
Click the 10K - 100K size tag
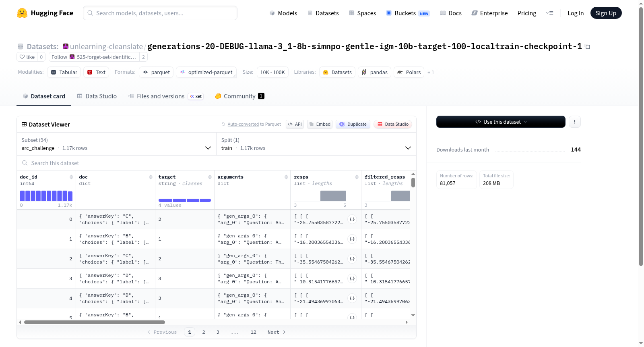click(272, 73)
